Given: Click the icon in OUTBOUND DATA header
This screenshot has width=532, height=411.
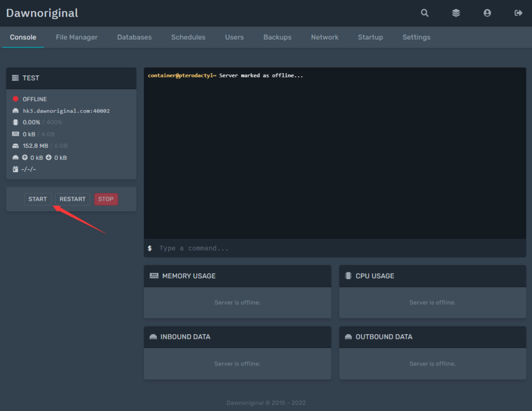Looking at the screenshot, I should (348, 337).
